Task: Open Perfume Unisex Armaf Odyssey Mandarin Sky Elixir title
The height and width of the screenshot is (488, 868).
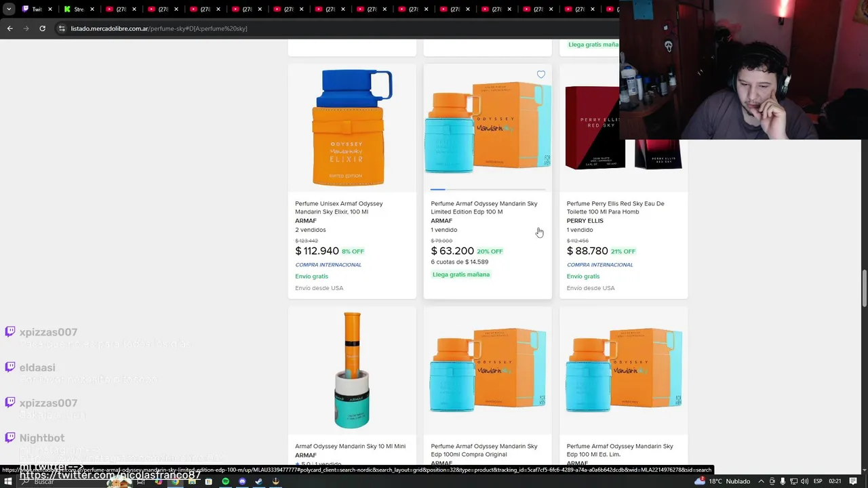Action: click(339, 207)
